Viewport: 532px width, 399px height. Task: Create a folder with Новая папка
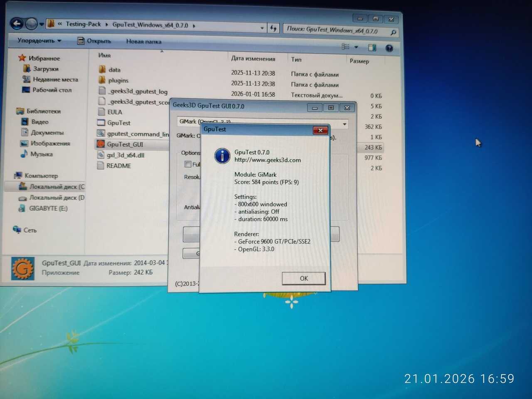point(144,42)
